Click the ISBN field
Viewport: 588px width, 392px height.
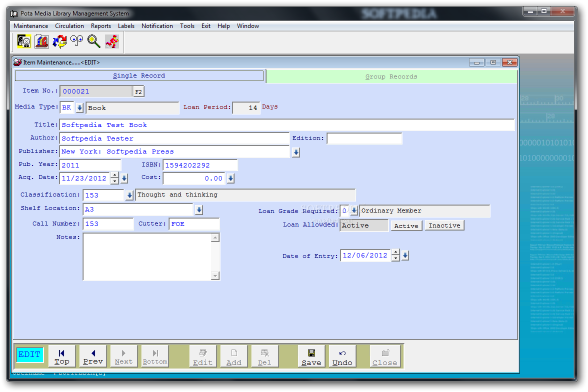(200, 165)
